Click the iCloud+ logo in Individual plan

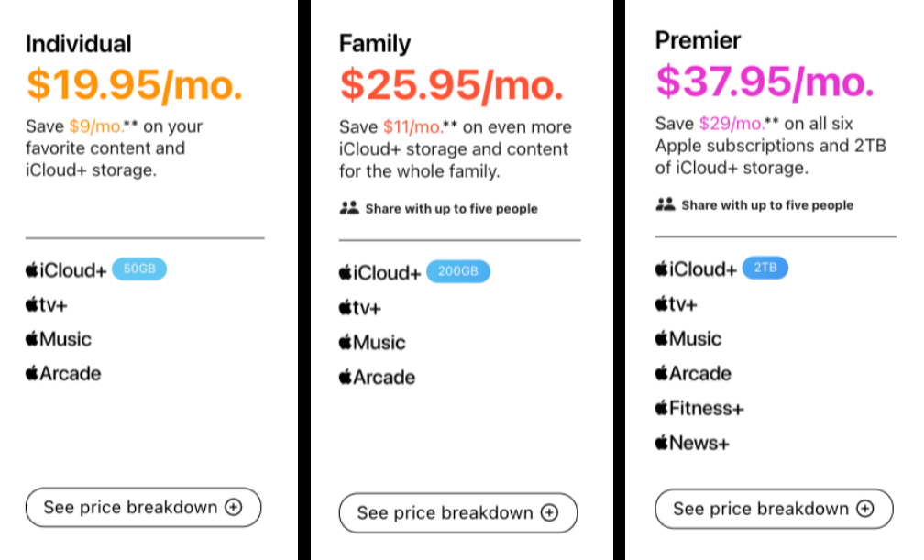click(66, 270)
